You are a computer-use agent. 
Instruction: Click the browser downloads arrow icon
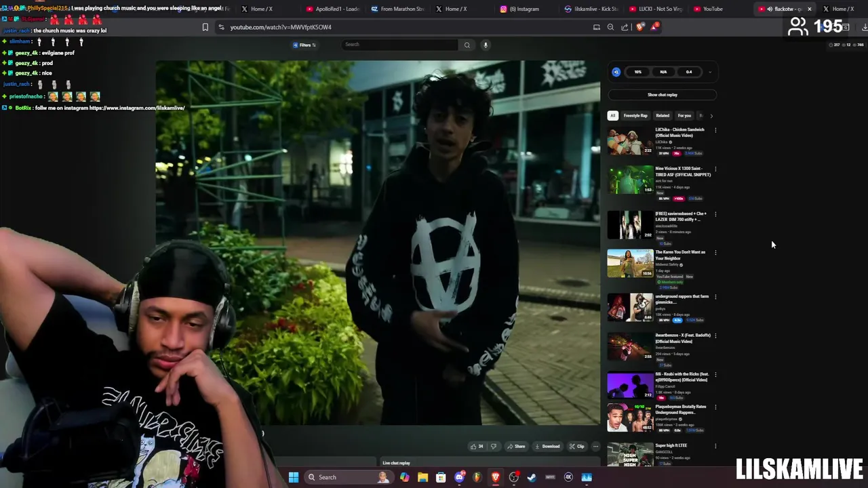pos(865,27)
